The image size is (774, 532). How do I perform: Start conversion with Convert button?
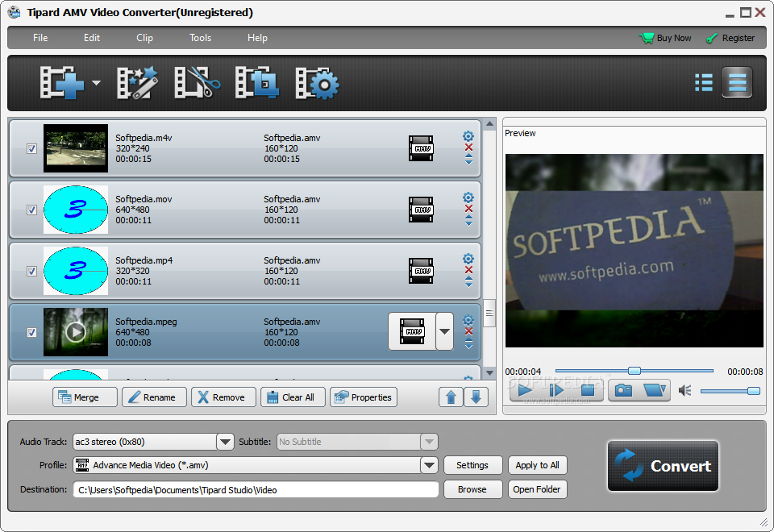[663, 466]
